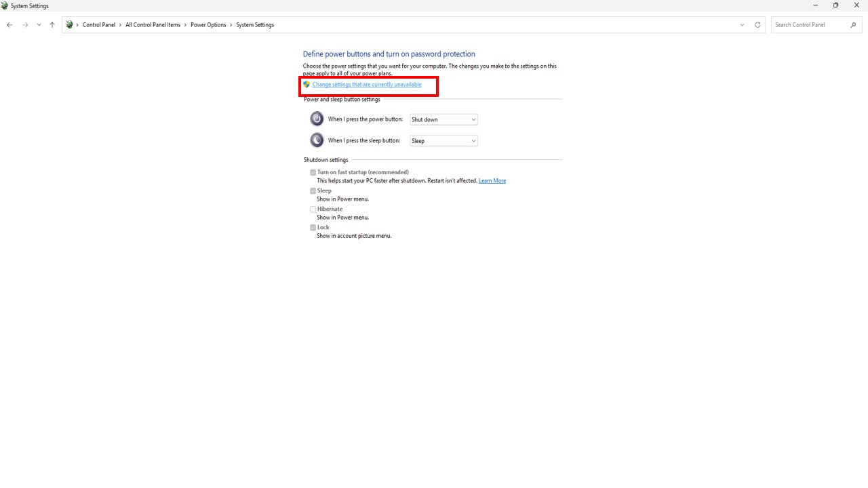
Task: Click the Power Options icon in address bar
Action: [69, 25]
